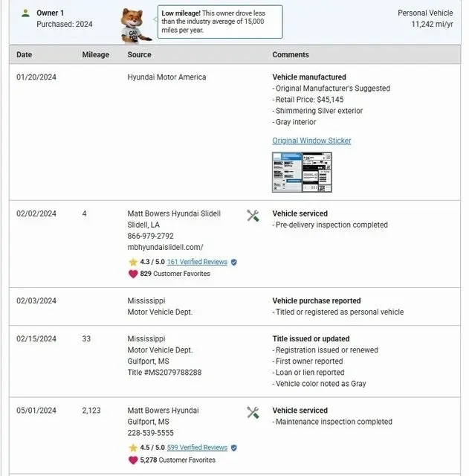Open the 161 Verified Reviews link
The image size is (469, 476).
[196, 263]
